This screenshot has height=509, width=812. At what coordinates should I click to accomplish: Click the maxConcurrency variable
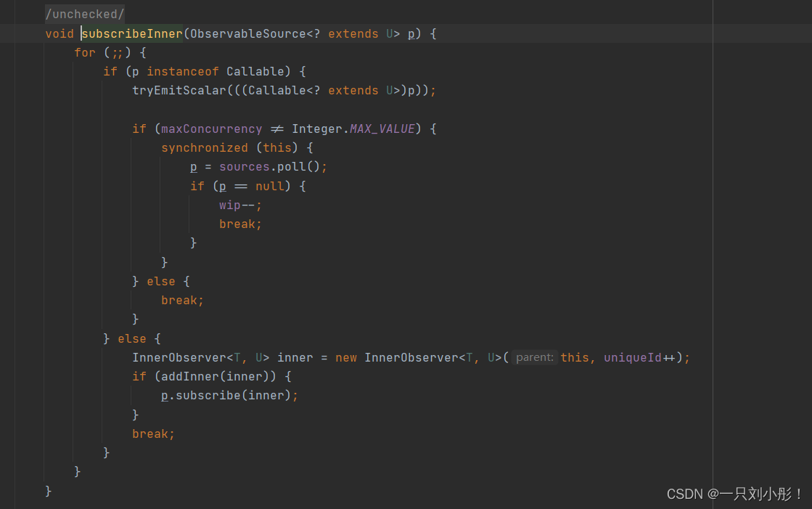pyautogui.click(x=211, y=129)
